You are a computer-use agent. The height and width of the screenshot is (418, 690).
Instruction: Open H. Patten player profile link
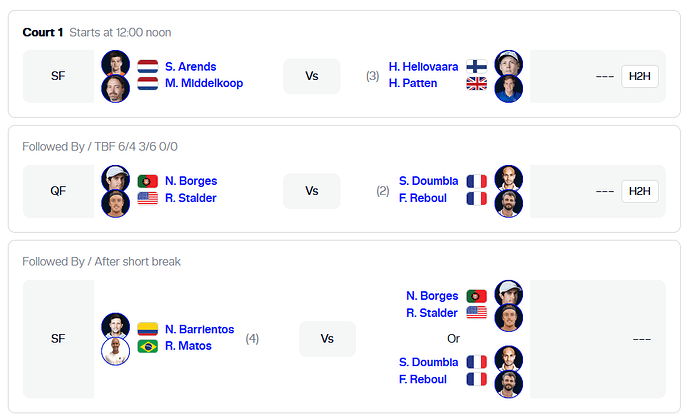pos(413,83)
